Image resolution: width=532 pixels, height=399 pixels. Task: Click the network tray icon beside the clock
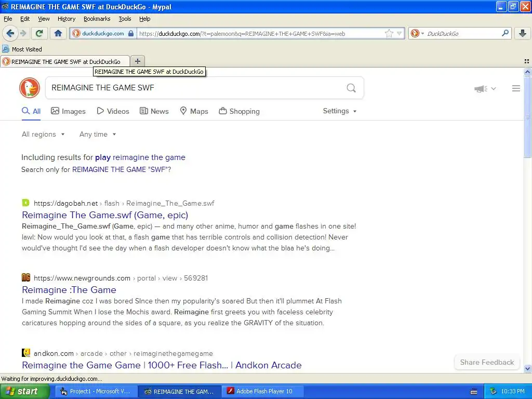[x=493, y=391]
